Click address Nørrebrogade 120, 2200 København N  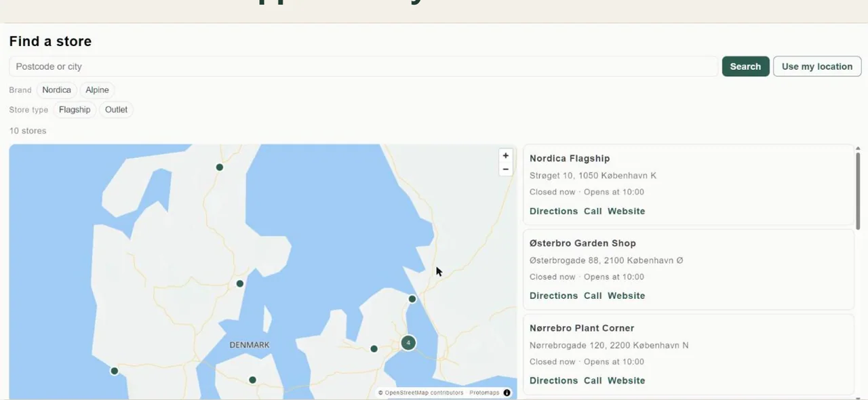(609, 345)
